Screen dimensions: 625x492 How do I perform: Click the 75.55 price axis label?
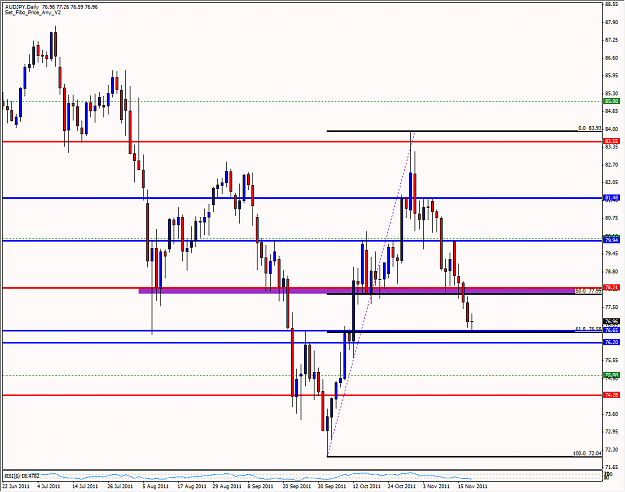(x=612, y=360)
